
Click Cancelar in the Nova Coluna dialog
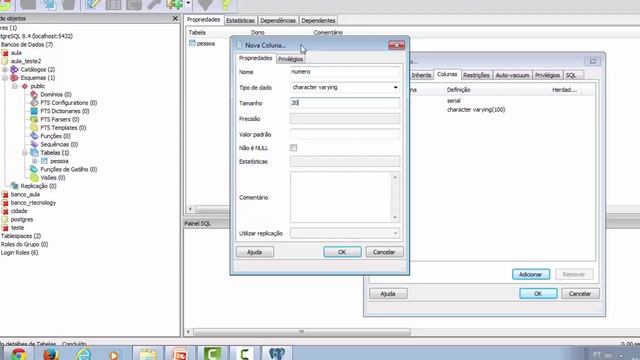click(384, 252)
